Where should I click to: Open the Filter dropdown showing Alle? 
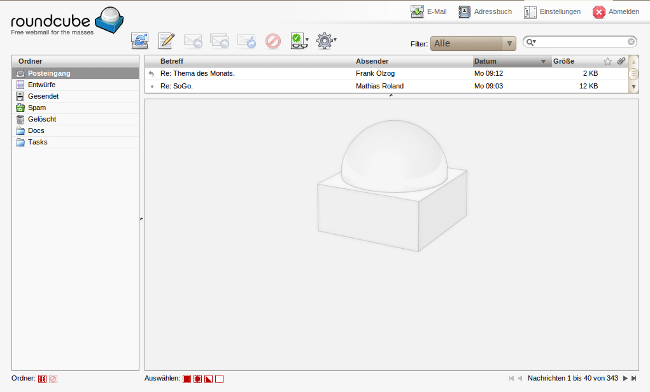473,44
